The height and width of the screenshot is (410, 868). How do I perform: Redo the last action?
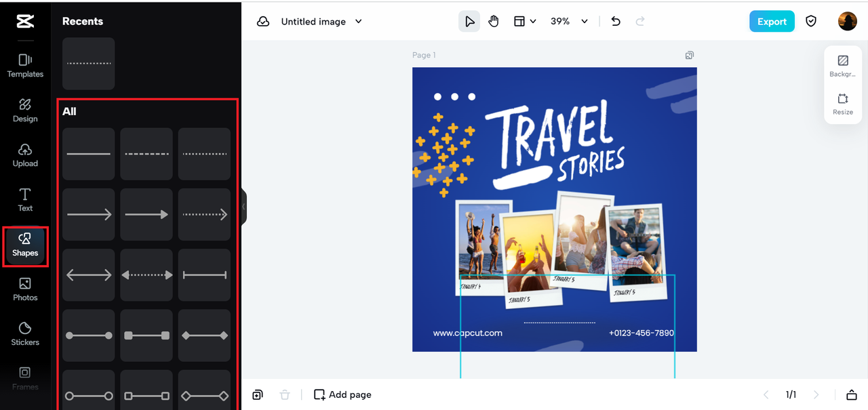(640, 22)
